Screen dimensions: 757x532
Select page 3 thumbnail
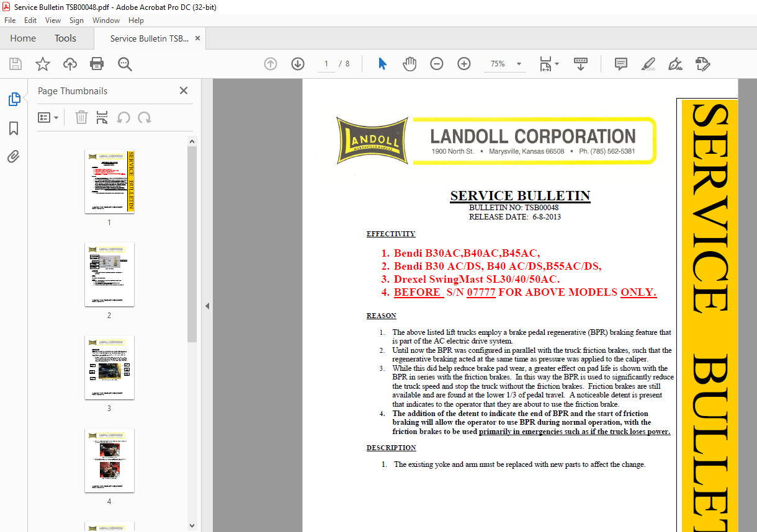point(109,368)
